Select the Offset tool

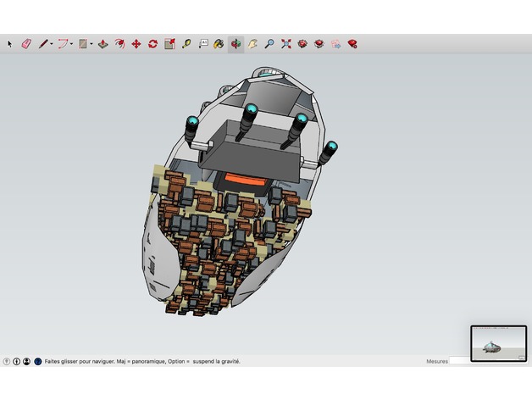coord(119,44)
